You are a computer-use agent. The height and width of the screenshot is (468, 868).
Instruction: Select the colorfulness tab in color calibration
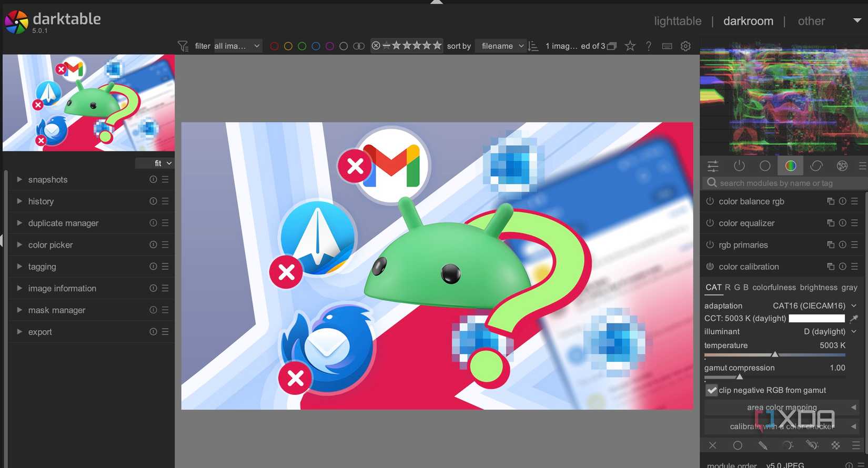pyautogui.click(x=774, y=288)
